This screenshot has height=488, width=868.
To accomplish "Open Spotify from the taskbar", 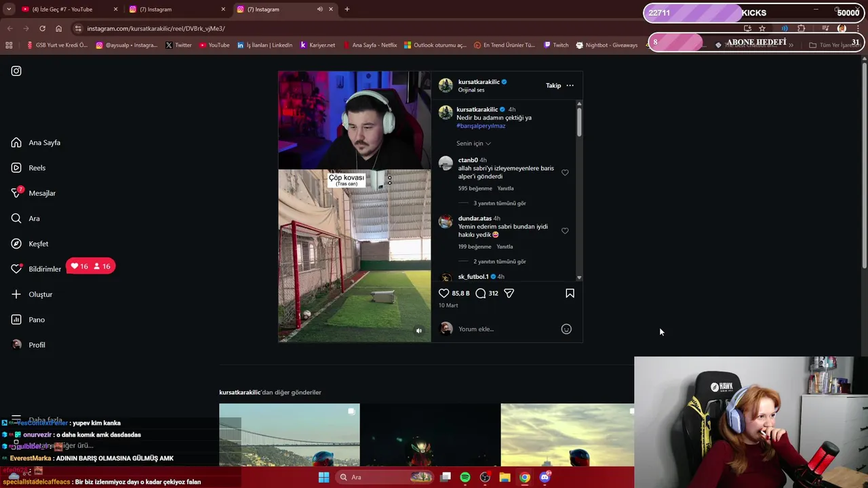I will coord(465,477).
